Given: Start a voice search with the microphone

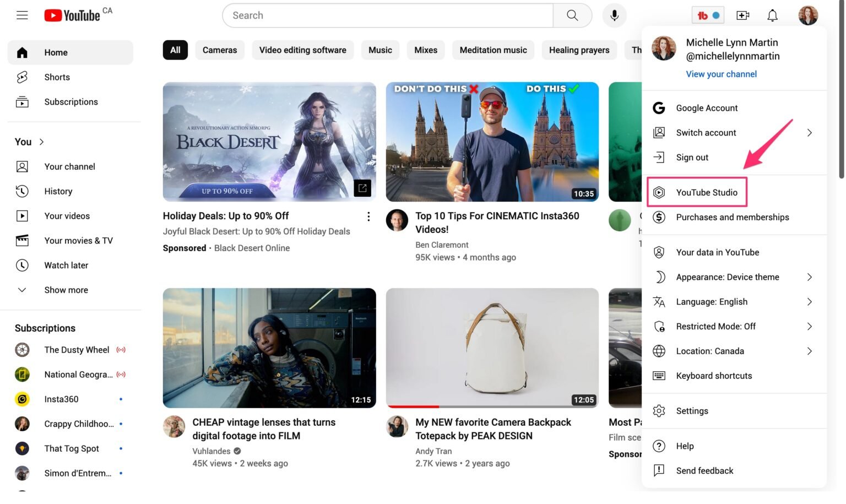Looking at the screenshot, I should pyautogui.click(x=614, y=15).
